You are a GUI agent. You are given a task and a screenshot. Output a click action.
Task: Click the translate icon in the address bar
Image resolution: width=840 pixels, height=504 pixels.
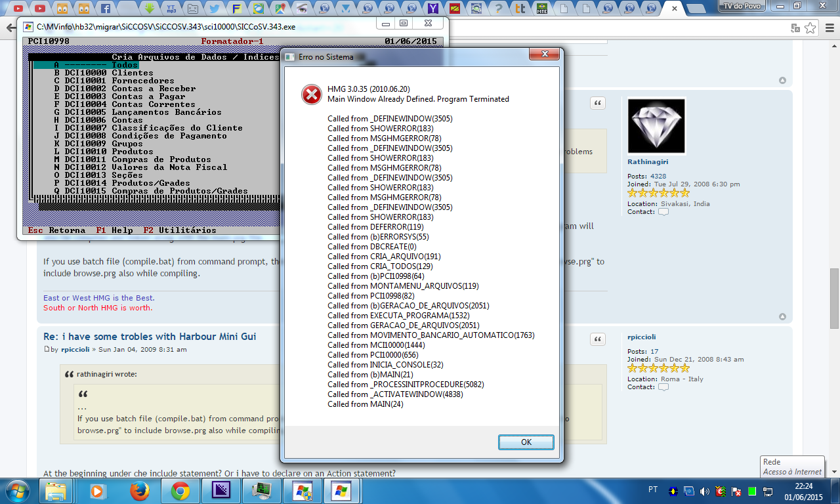tap(795, 28)
